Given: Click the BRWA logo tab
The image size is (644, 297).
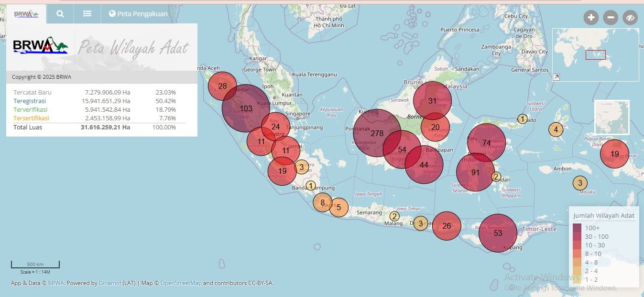Looking at the screenshot, I should tap(26, 14).
